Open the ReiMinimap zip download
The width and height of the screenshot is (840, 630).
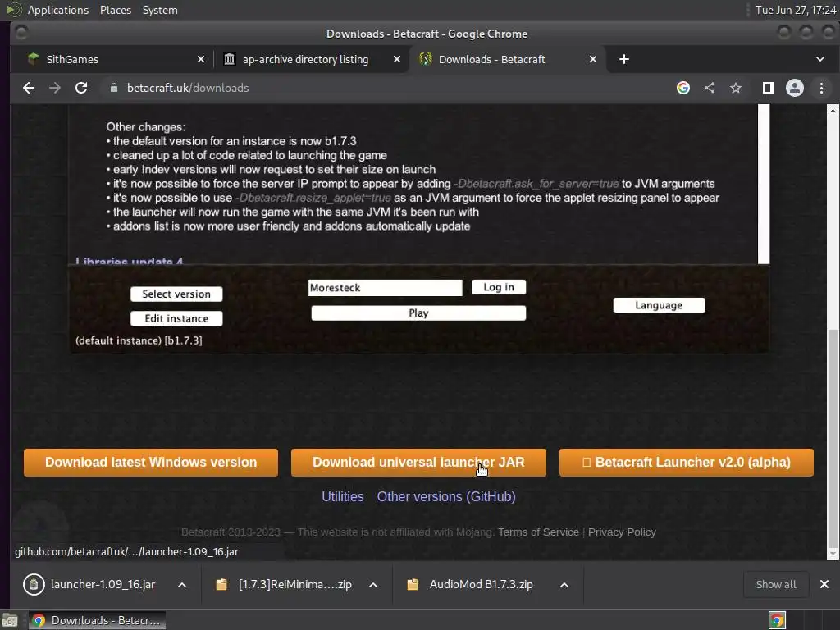284,584
